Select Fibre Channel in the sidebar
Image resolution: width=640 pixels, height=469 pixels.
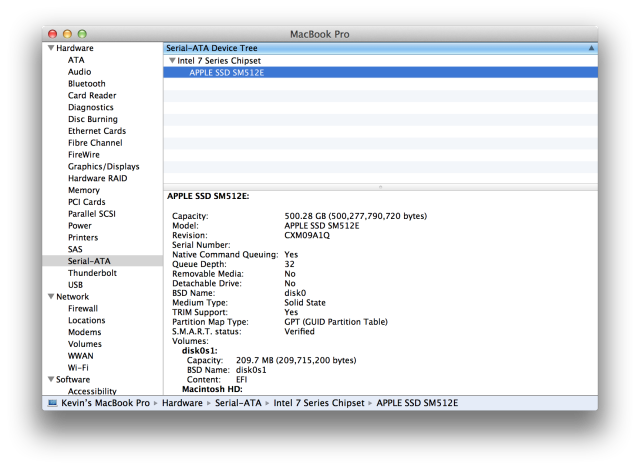(x=95, y=143)
